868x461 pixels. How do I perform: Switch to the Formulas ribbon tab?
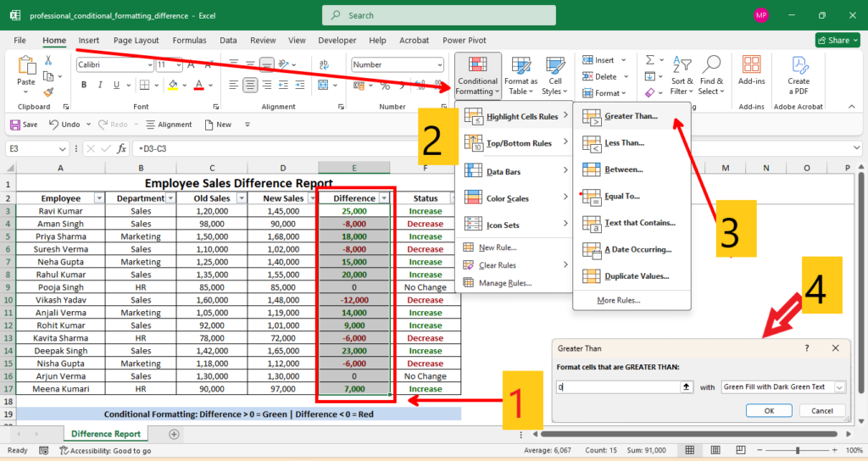click(189, 40)
